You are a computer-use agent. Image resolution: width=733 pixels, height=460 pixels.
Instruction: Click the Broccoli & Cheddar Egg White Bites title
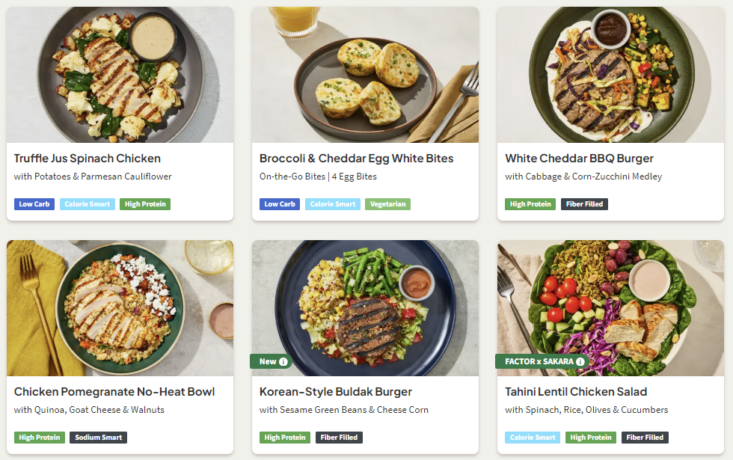click(356, 158)
